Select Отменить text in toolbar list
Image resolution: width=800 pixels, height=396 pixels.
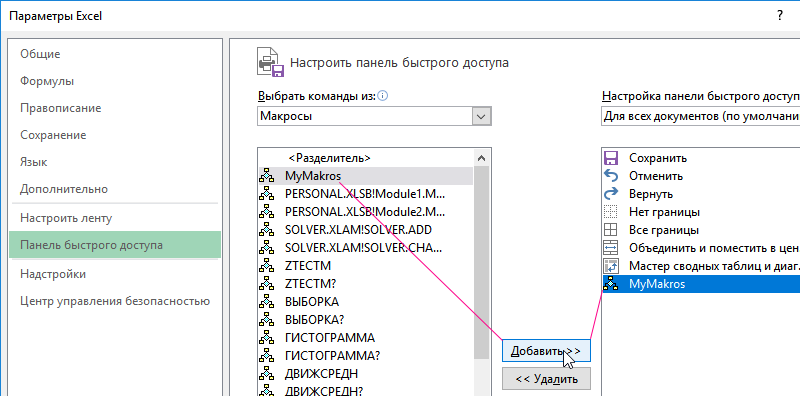(x=656, y=176)
